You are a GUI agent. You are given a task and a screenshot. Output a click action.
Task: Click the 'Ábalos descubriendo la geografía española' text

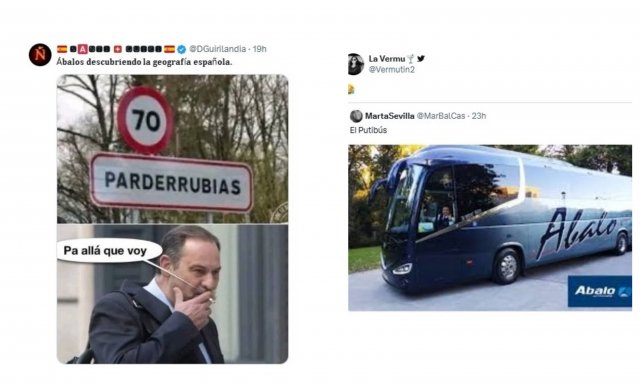coord(144,62)
